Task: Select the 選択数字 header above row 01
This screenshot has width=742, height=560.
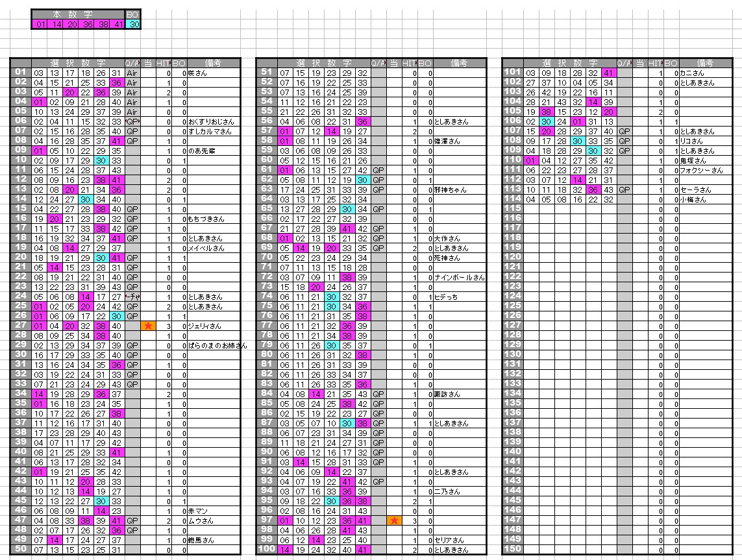Action: click(78, 63)
